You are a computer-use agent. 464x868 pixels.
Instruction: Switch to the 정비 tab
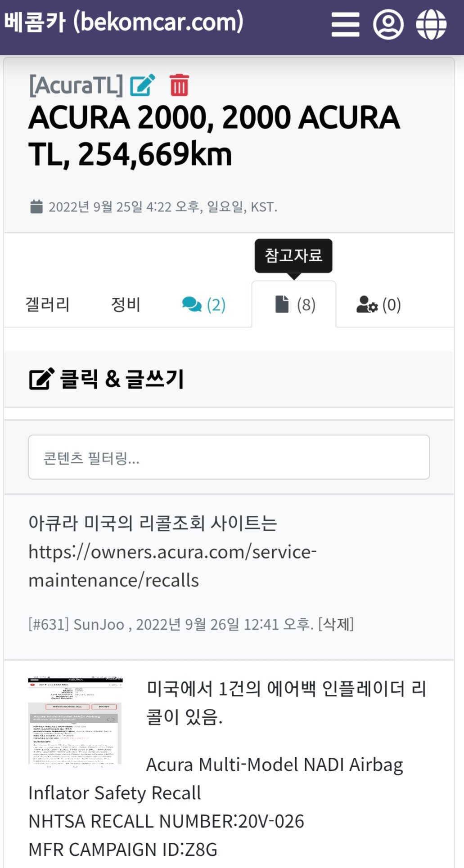tap(126, 305)
